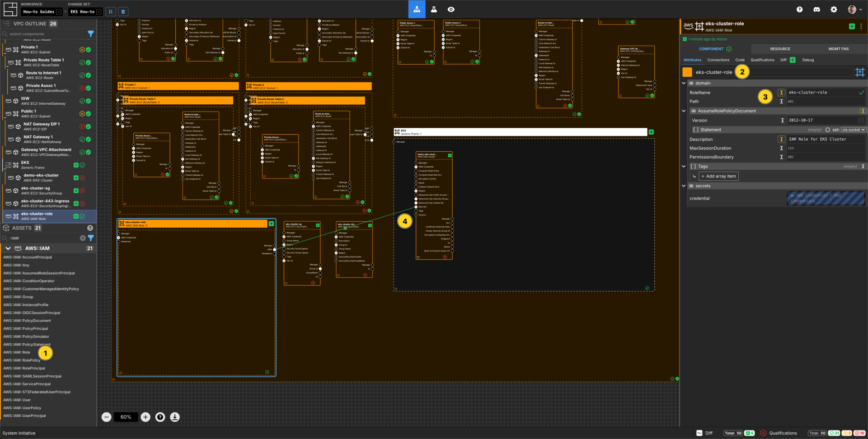Select the AWS::IAM::RolePolicy asset
This screenshot has height=439, width=868.
tap(22, 360)
